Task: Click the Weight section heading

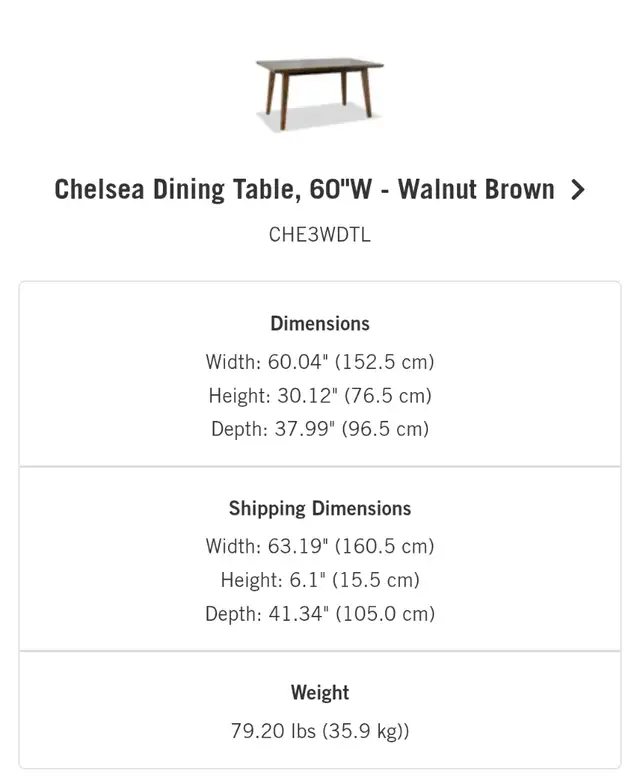Action: pyautogui.click(x=320, y=692)
